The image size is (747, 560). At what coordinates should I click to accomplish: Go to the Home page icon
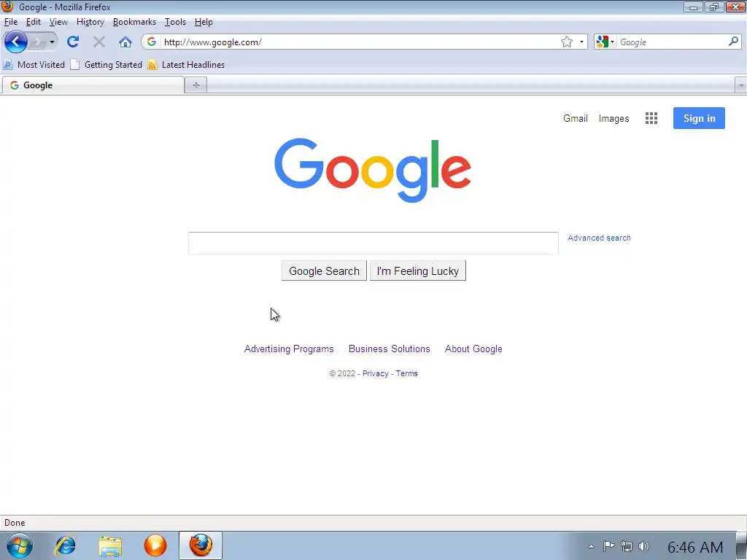tap(125, 42)
